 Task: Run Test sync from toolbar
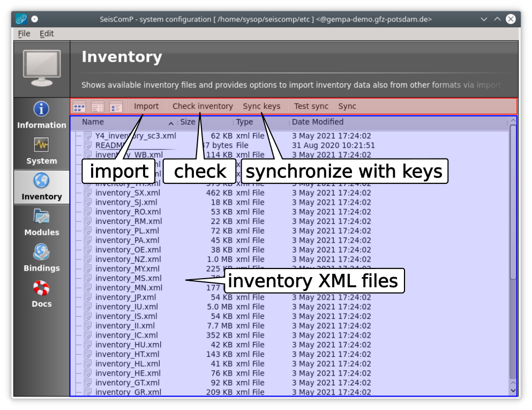click(311, 106)
